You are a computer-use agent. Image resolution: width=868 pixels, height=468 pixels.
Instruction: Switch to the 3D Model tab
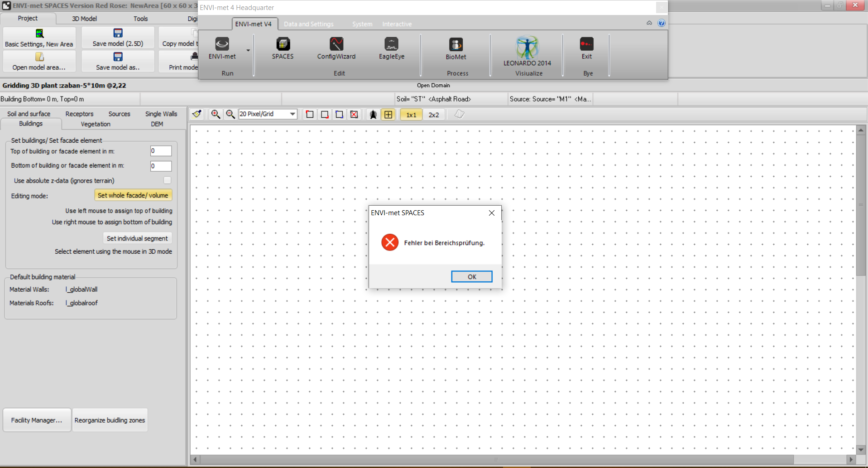pos(84,19)
